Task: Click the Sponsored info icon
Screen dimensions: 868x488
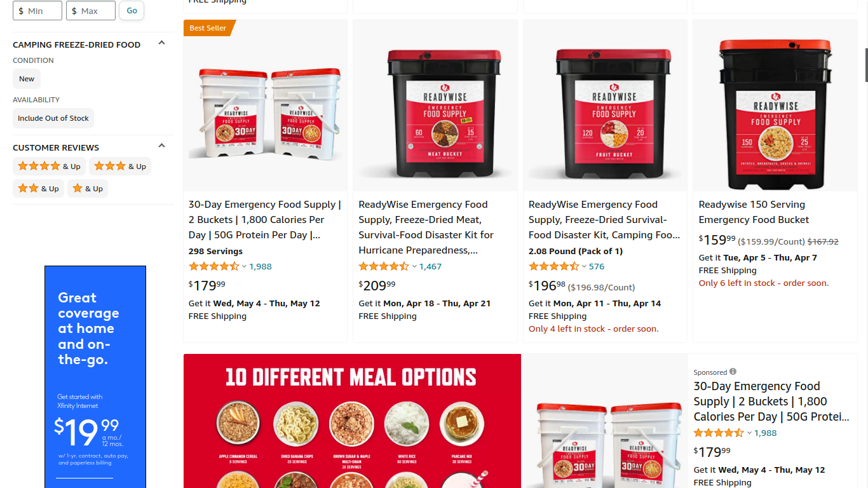Action: 733,372
